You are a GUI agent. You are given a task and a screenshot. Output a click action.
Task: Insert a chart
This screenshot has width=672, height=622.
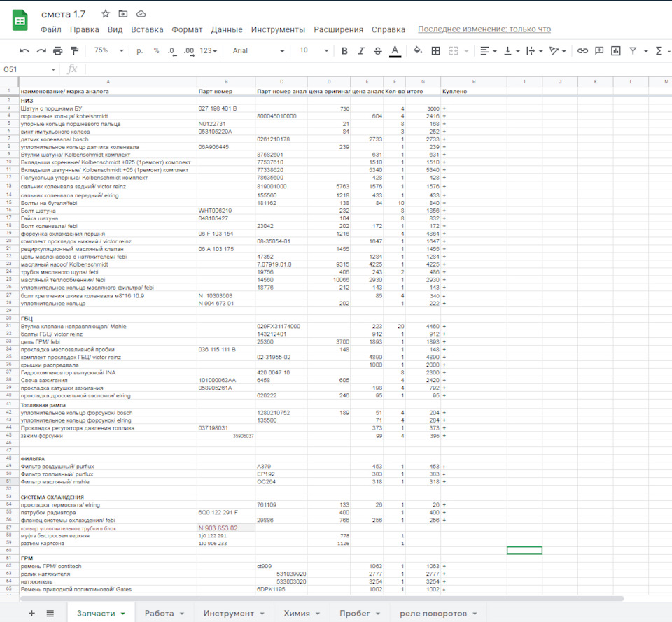tap(616, 50)
